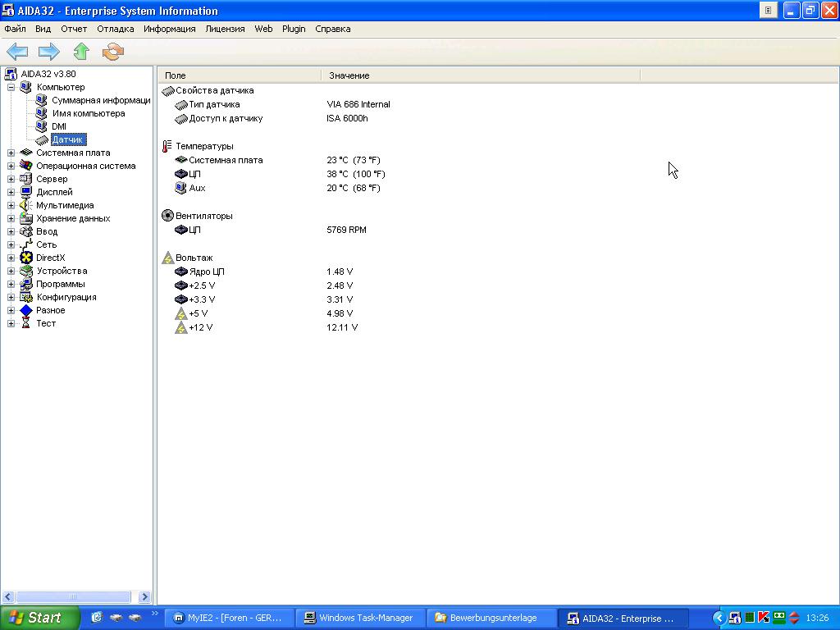
Task: Click the Устройства devices icon
Action: 25,271
